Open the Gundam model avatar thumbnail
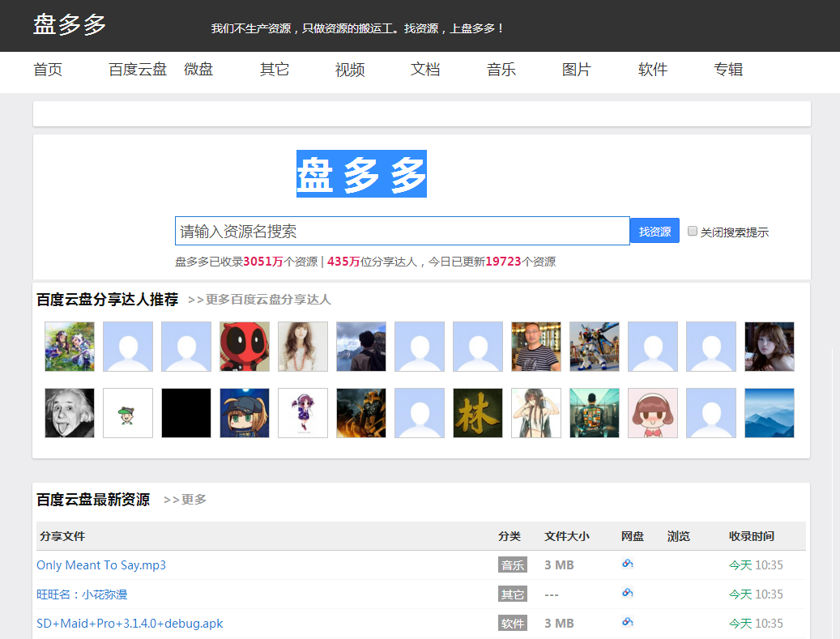This screenshot has width=840, height=639. coord(594,347)
